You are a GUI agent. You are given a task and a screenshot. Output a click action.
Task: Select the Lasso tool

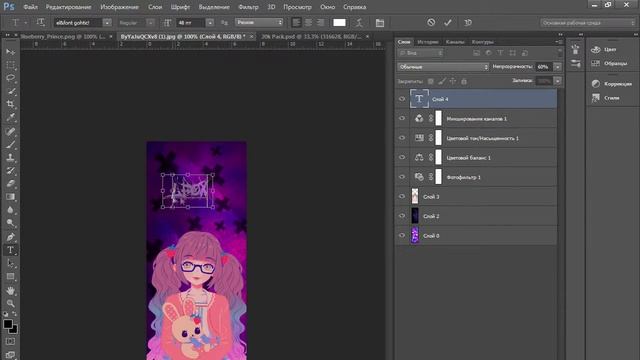tap(11, 78)
